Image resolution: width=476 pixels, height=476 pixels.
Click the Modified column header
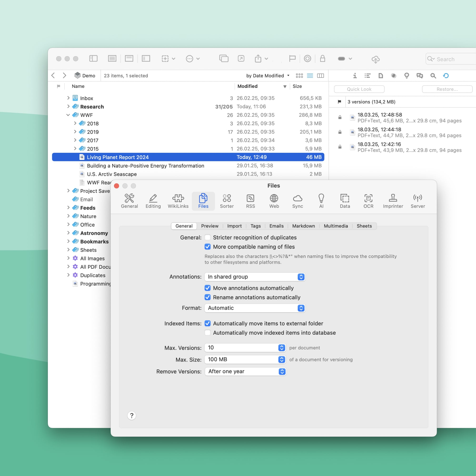(x=262, y=86)
